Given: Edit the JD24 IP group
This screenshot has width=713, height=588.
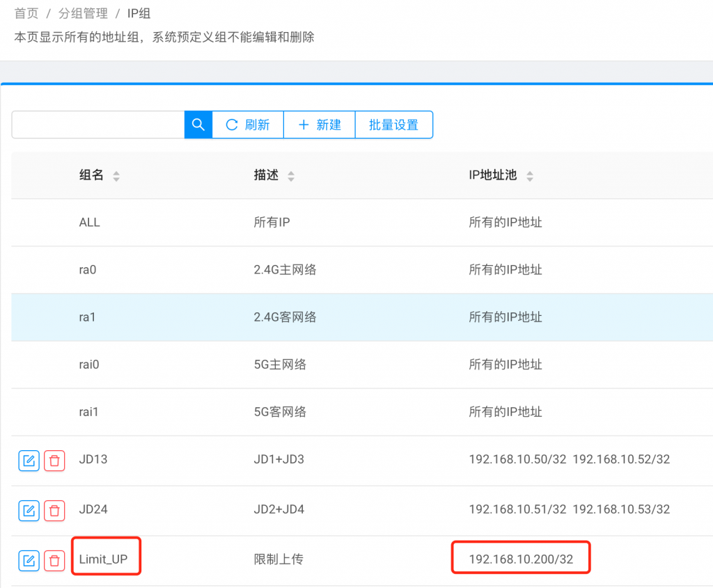Looking at the screenshot, I should [29, 510].
